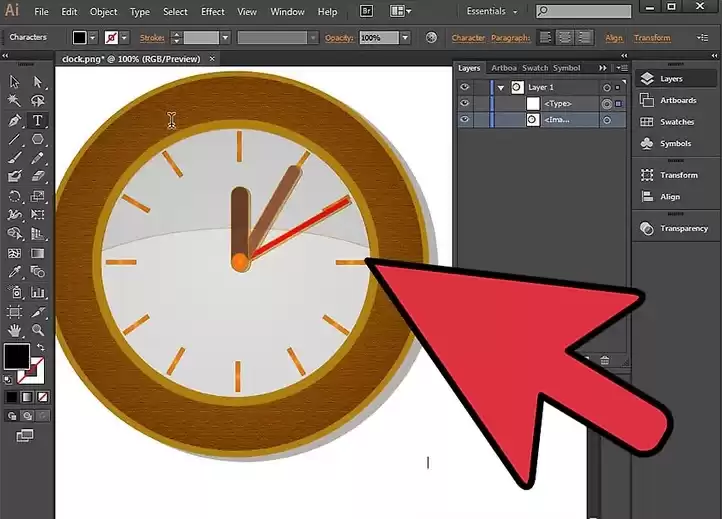722x519 pixels.
Task: Toggle visibility of the <Ima...> sublayer
Action: click(x=465, y=119)
